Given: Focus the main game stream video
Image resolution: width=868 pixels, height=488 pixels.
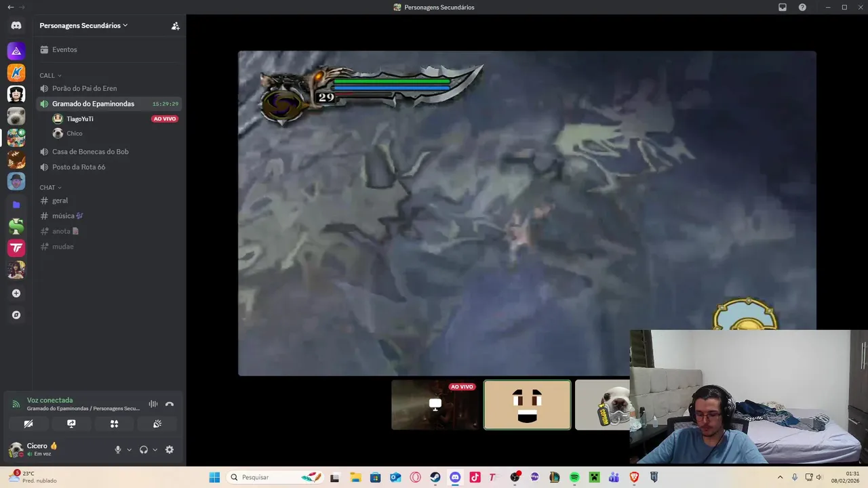Looking at the screenshot, I should pyautogui.click(x=527, y=213).
